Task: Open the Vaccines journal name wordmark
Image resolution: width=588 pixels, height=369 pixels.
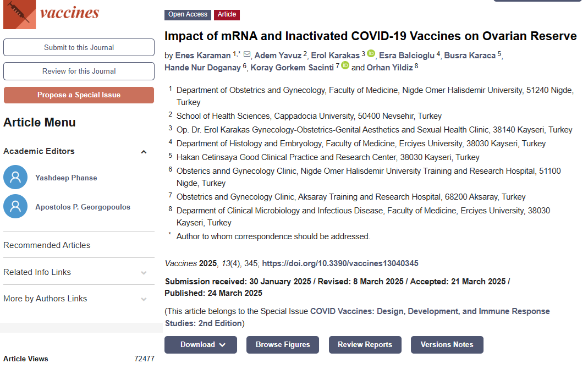Action: 69,13
